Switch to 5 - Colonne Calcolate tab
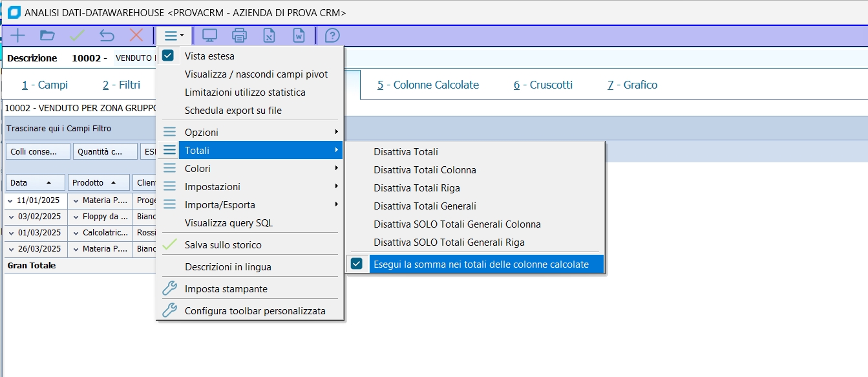Image resolution: width=868 pixels, height=377 pixels. click(428, 85)
